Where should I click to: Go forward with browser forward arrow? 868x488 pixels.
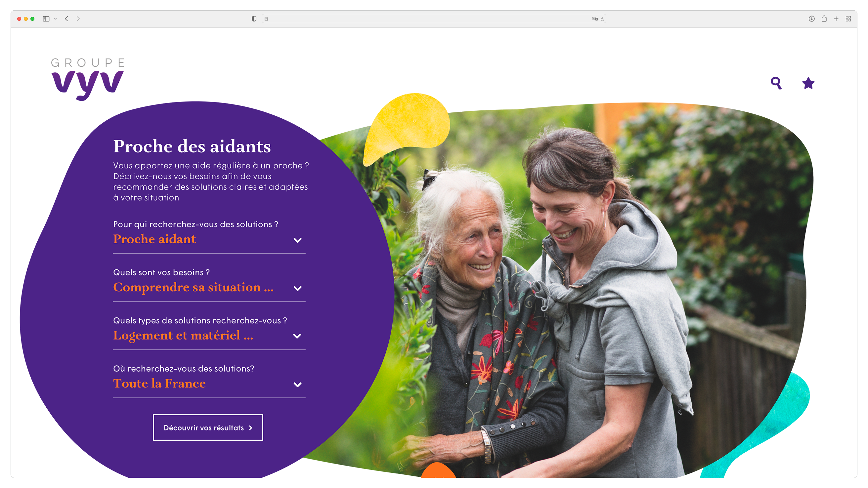coord(78,19)
